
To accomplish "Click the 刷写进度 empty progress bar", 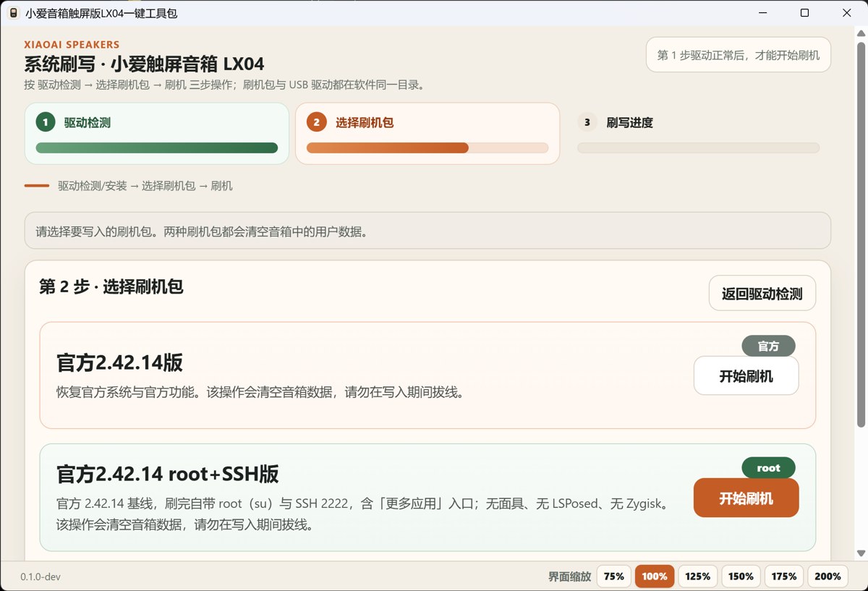I will (x=698, y=148).
